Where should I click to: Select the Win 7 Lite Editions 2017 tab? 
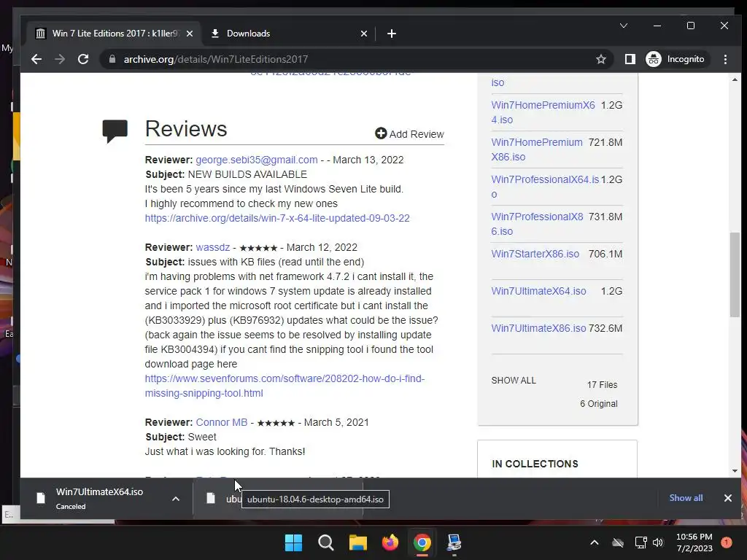pos(115,34)
